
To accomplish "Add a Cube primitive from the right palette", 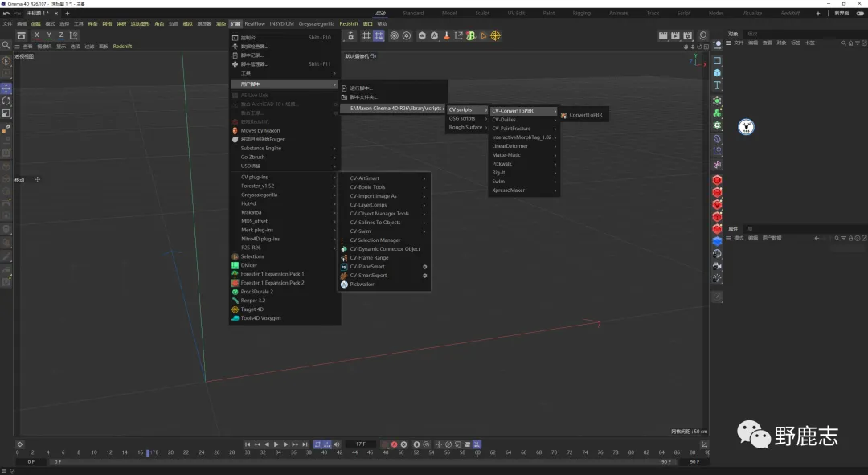I will (x=717, y=72).
